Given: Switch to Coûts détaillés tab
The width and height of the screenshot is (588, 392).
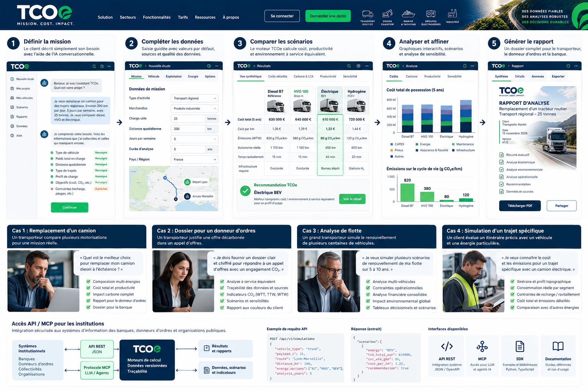Looking at the screenshot, I should point(278,77).
